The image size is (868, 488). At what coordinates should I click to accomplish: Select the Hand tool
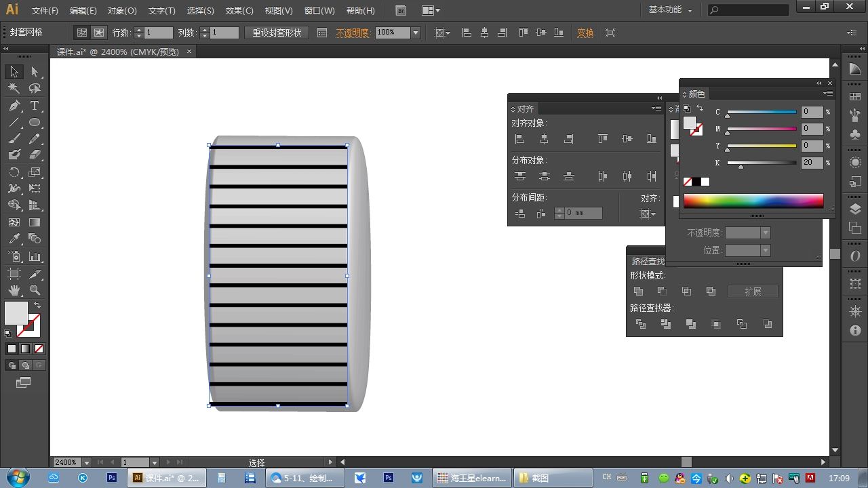pyautogui.click(x=14, y=290)
